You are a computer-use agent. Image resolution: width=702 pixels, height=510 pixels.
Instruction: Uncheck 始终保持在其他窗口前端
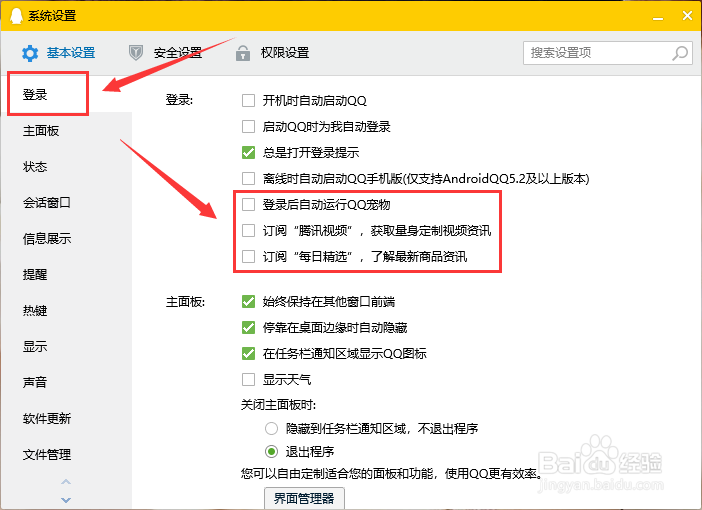point(248,301)
